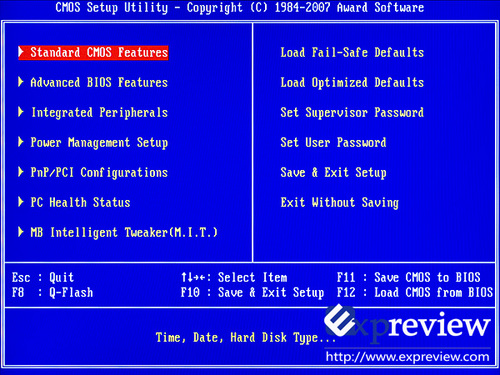This screenshot has width=500, height=375.
Task: Click arrow beside Advanced BIOS Features
Action: click(x=21, y=82)
